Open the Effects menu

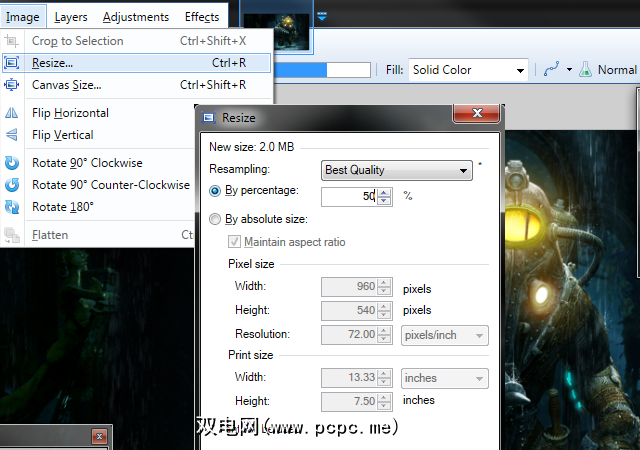[202, 17]
